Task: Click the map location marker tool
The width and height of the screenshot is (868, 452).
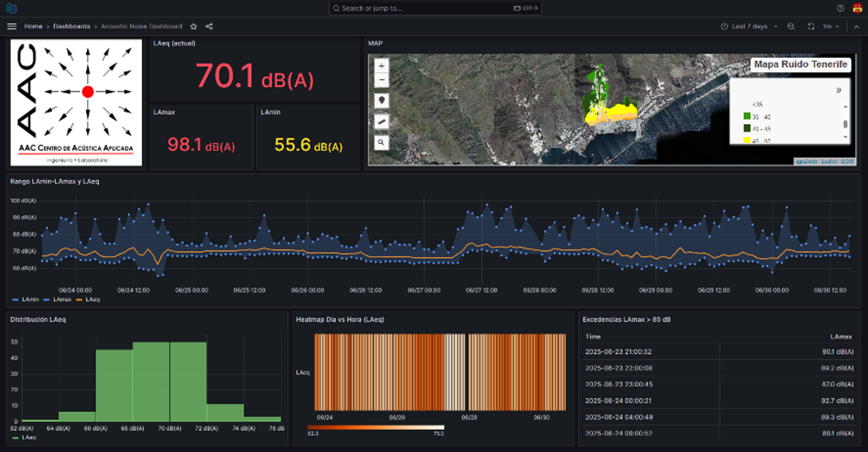Action: coord(382,101)
